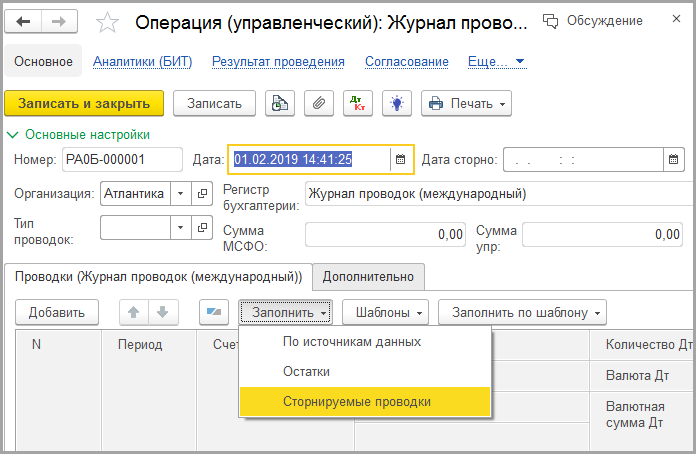This screenshot has width=696, height=454.
Task: Click the open button next to Организация
Action: (202, 194)
